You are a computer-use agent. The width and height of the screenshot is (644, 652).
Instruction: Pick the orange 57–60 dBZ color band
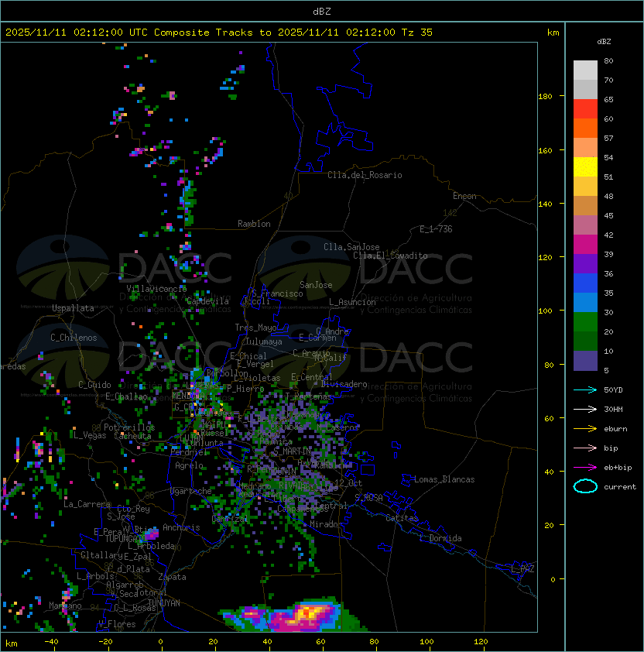click(585, 129)
